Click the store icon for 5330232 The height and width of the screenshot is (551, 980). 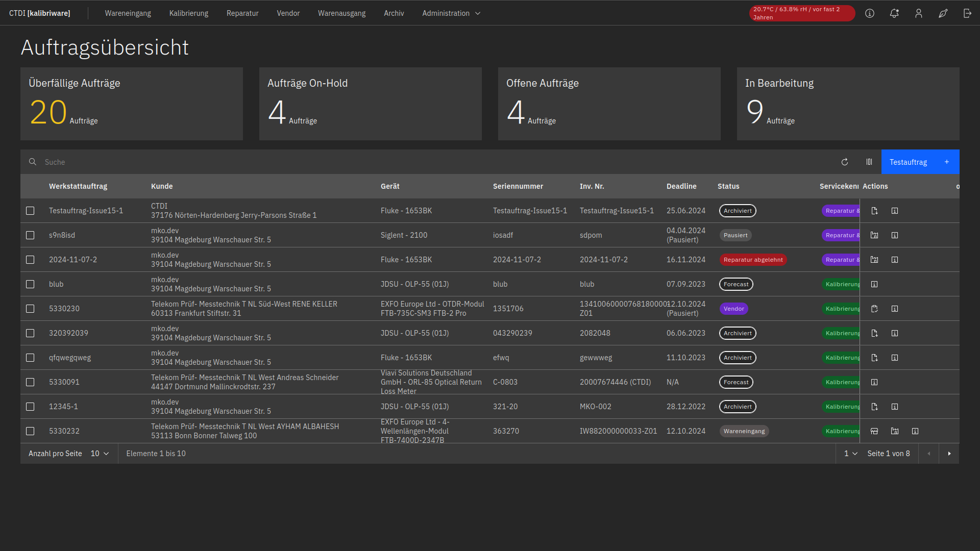874,431
